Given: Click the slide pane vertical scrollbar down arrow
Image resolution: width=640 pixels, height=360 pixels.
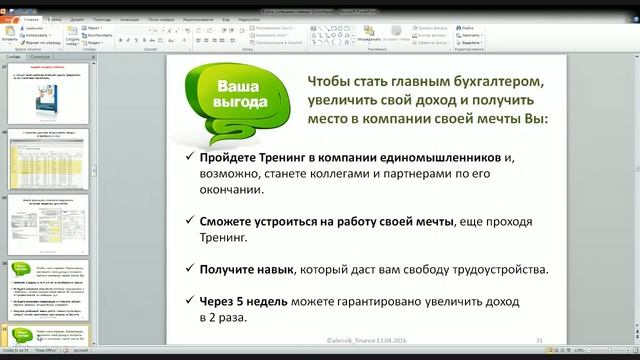Looking at the screenshot, I should (x=94, y=344).
